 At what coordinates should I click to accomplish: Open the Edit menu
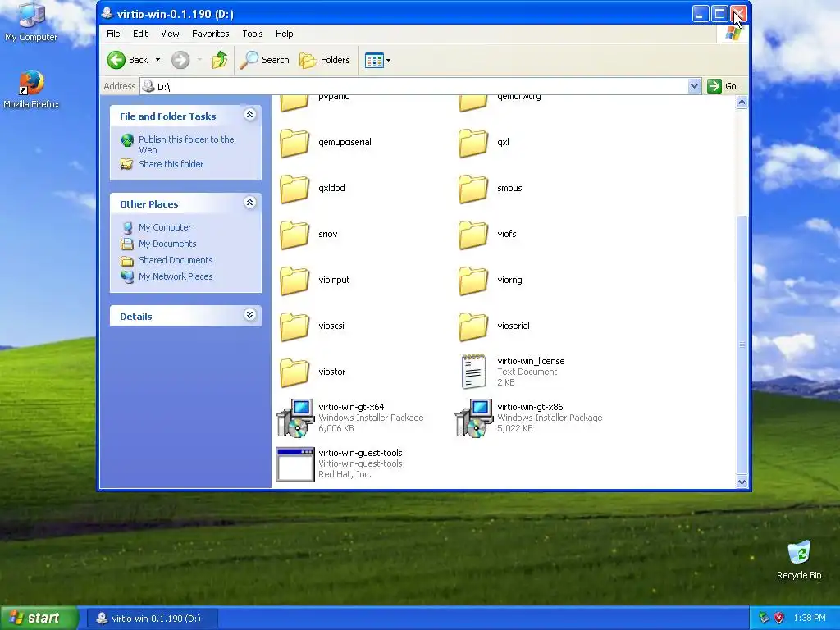140,34
